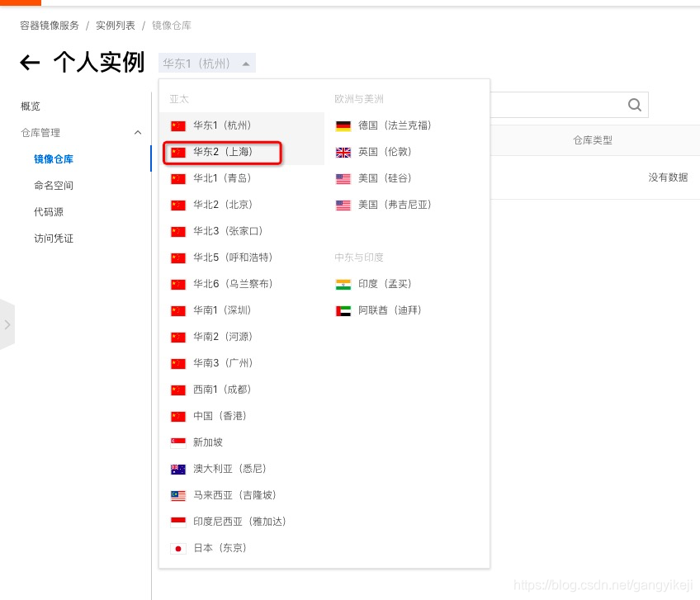Click the China flag beside 河源

pos(178,337)
